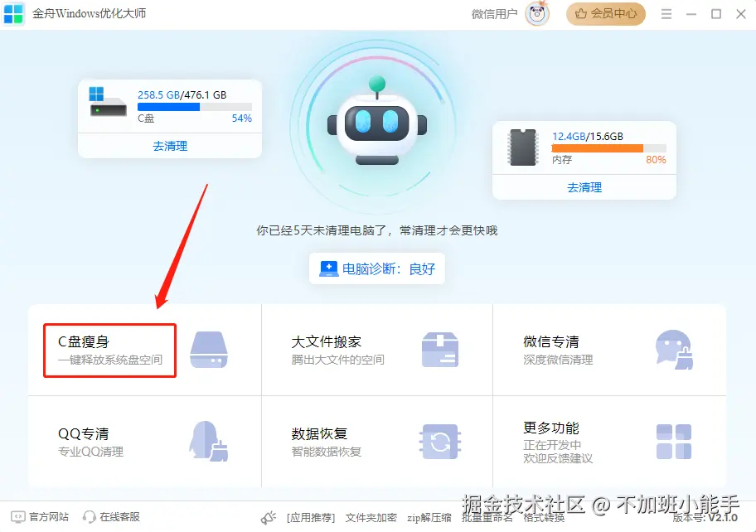Image resolution: width=756 pixels, height=532 pixels.
Task: Open 大文件搬家 feature
Action: [377, 351]
